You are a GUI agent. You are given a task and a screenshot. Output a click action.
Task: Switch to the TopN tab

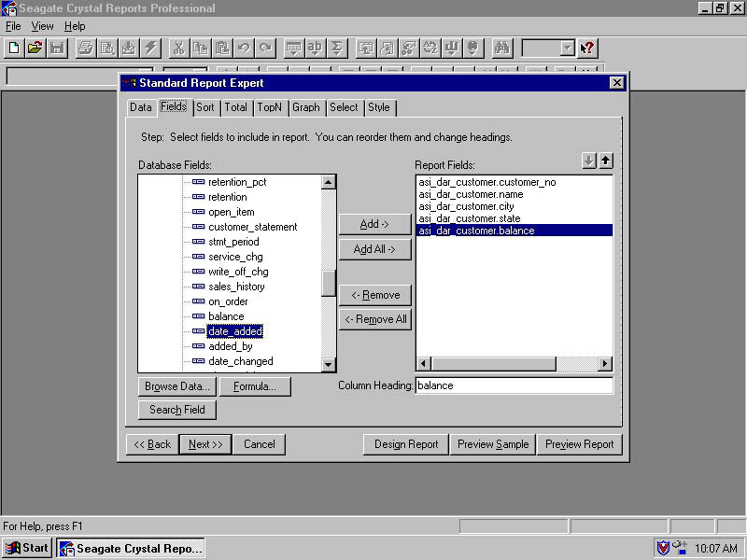(x=270, y=107)
